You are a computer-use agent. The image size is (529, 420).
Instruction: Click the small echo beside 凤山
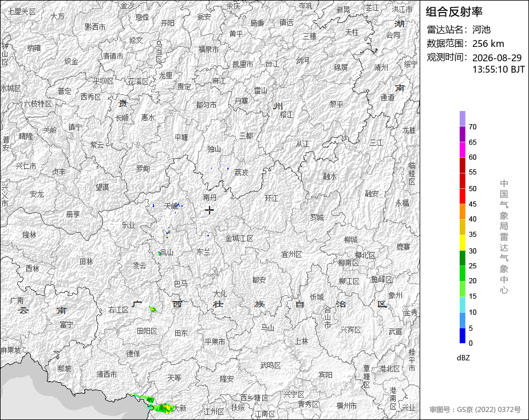[x=160, y=253]
